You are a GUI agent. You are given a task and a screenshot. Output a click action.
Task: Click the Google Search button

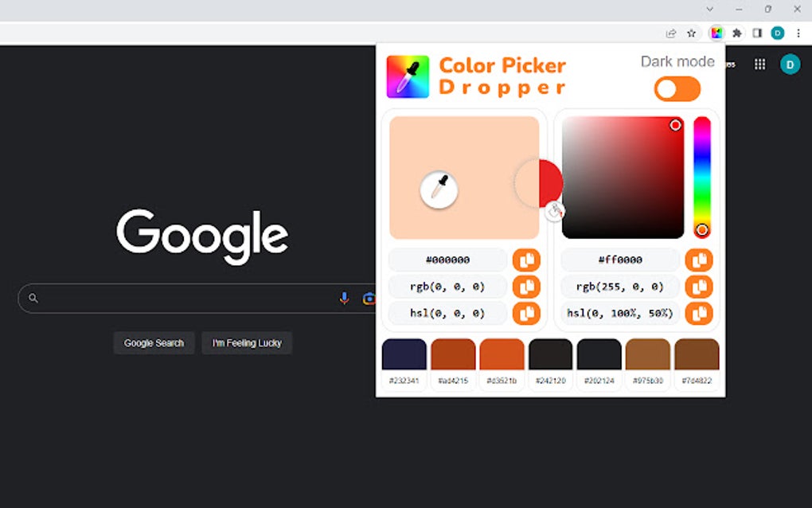(x=154, y=343)
